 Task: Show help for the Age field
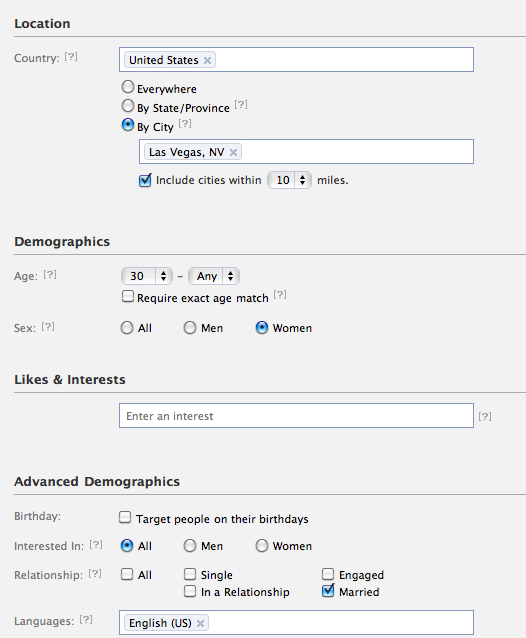50,275
